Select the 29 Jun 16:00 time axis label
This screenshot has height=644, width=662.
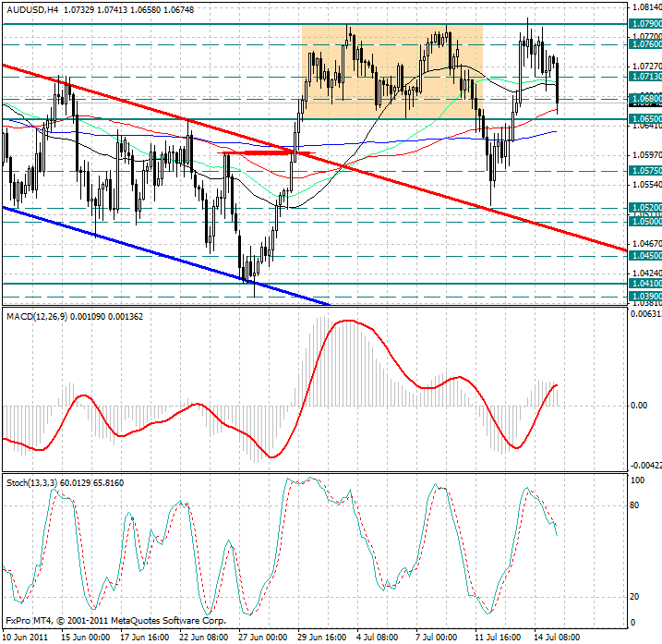320,637
